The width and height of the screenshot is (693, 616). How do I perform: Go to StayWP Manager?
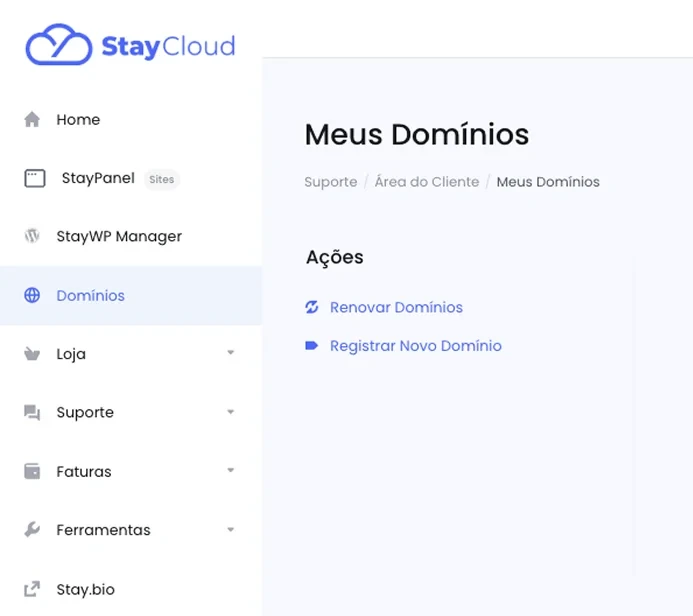tap(119, 236)
